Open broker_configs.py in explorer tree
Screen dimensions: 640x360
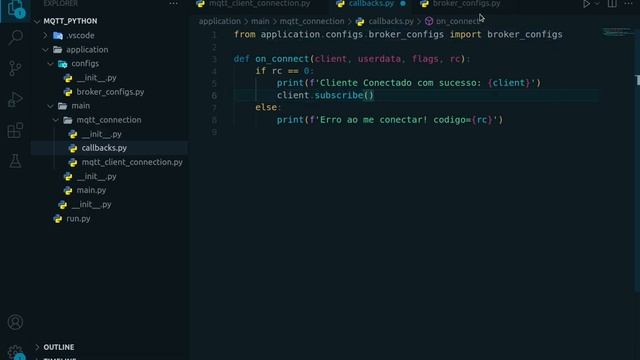coord(110,92)
